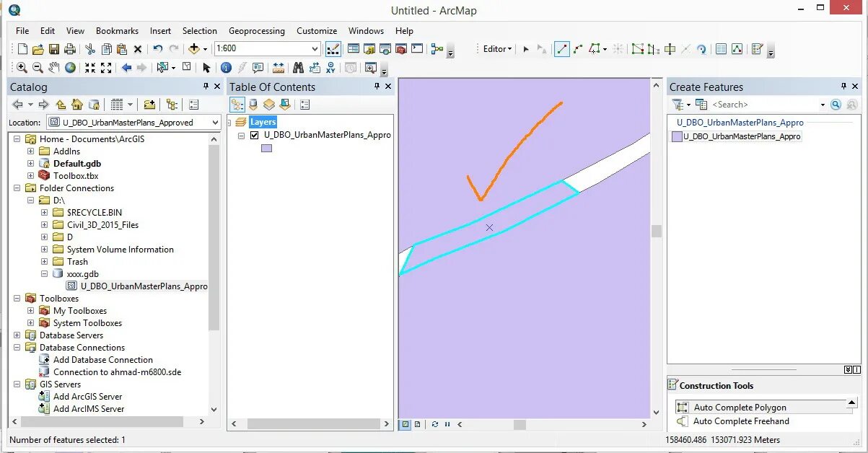Open the Catalog Location dropdown
Viewport: 868px width, 453px height.
(214, 123)
